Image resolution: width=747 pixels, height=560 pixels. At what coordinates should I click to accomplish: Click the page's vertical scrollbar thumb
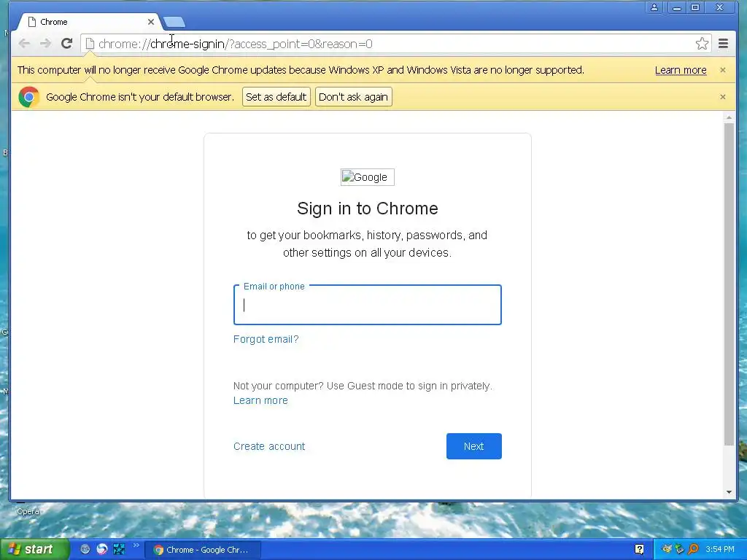(x=729, y=284)
